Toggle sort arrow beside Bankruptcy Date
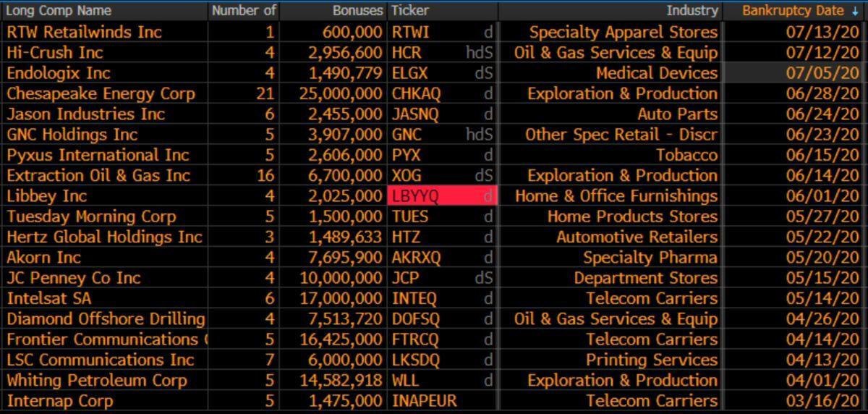Screen dimensions: 868x414 (x=856, y=11)
